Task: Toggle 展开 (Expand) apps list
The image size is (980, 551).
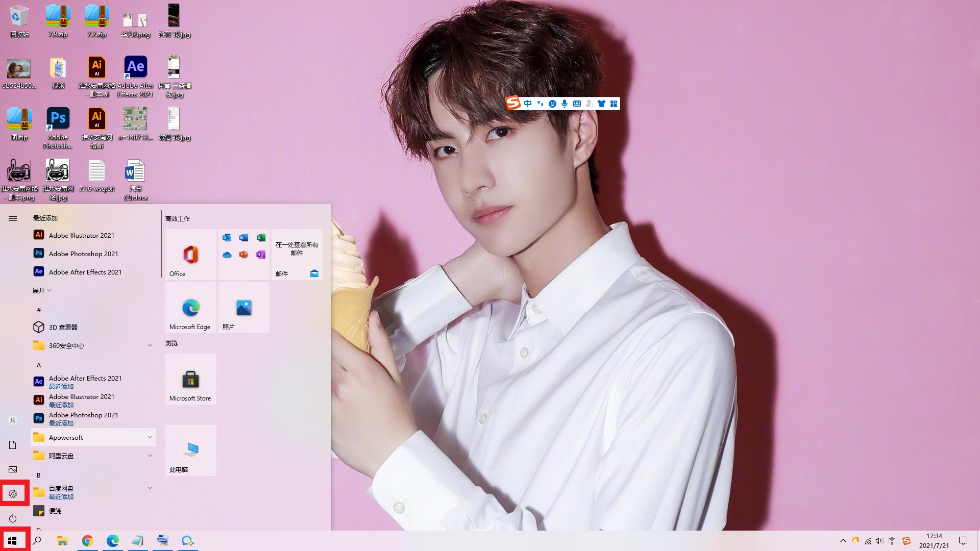Action: (x=42, y=290)
